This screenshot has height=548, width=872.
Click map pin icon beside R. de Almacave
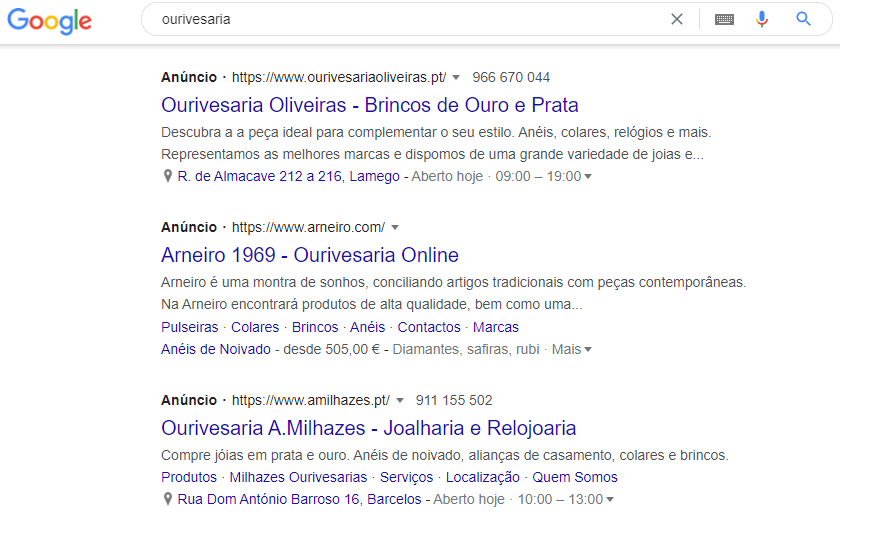pos(167,176)
